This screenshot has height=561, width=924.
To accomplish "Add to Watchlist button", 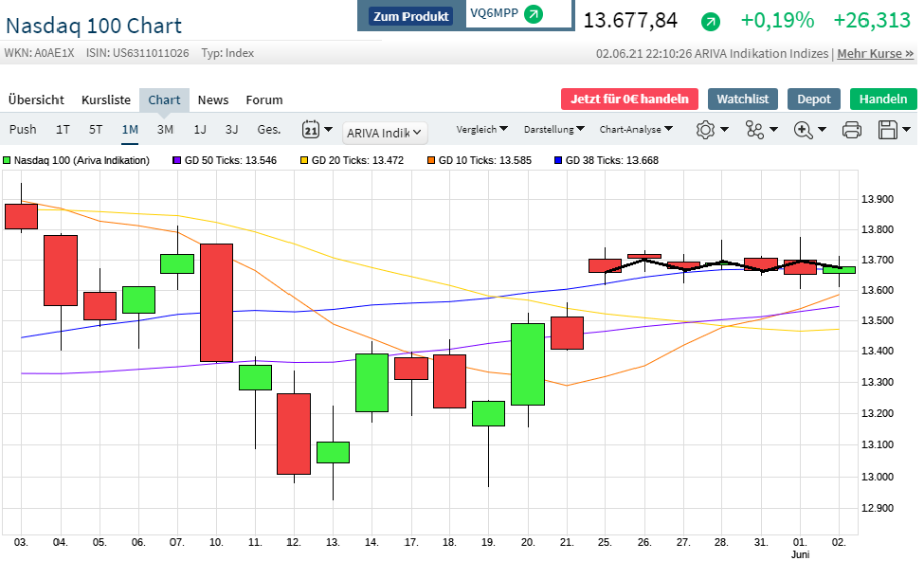I will coord(742,99).
